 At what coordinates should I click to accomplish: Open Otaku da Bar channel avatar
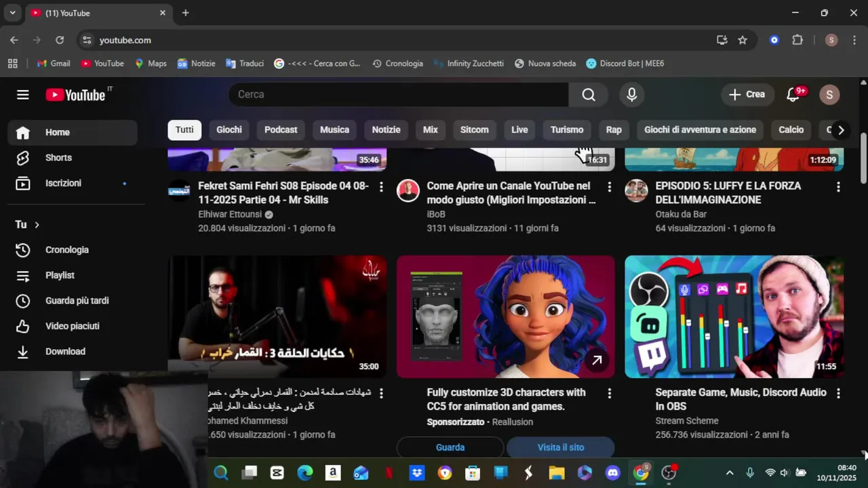click(637, 191)
